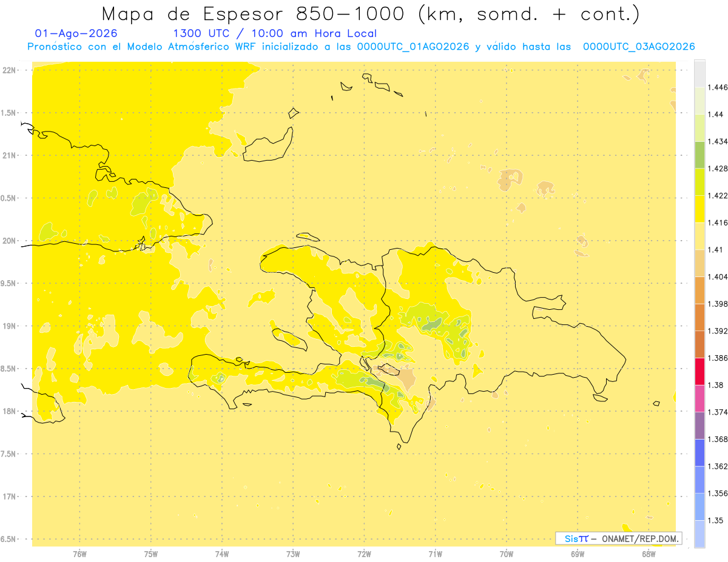The image size is (728, 562).
Task: Select the date label '01-Ago-2026'
Action: click(x=76, y=33)
